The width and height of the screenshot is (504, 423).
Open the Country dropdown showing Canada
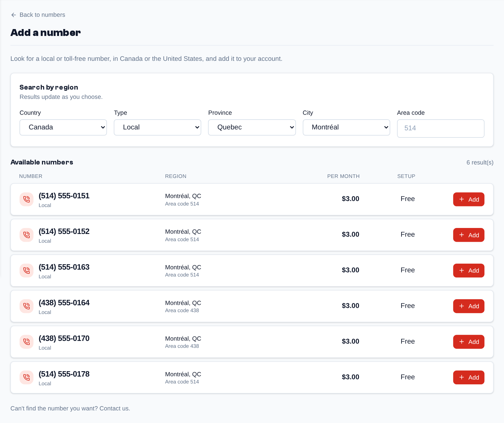click(x=63, y=127)
